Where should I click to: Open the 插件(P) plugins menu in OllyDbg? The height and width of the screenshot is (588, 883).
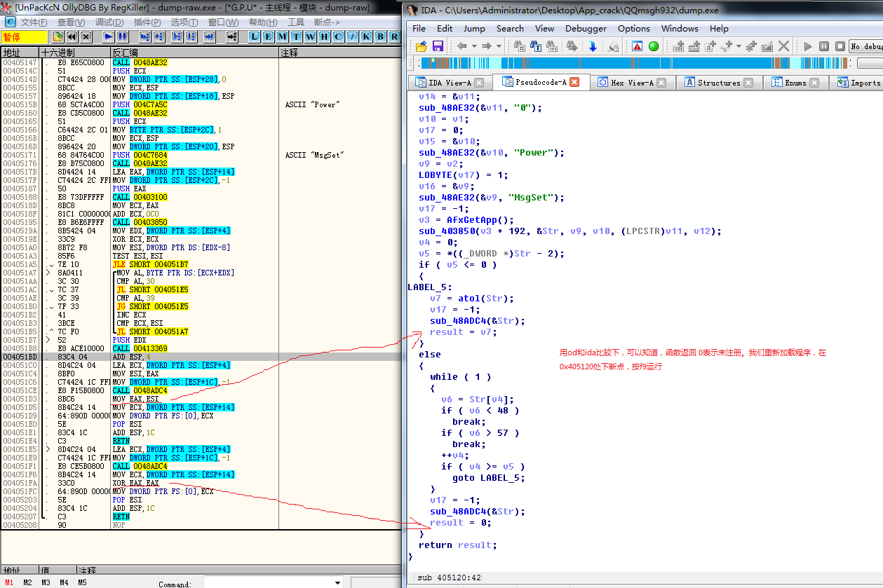[147, 22]
